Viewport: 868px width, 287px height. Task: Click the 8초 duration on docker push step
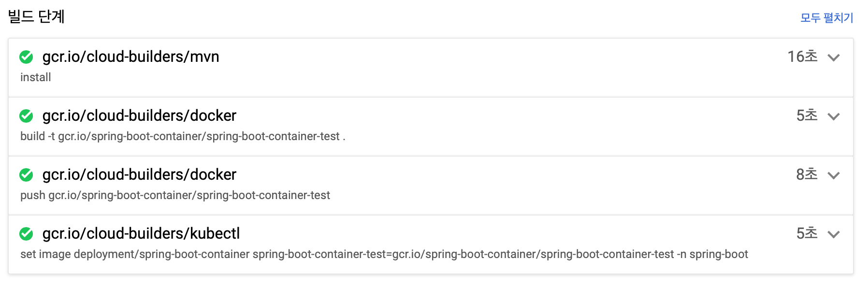coord(807,174)
